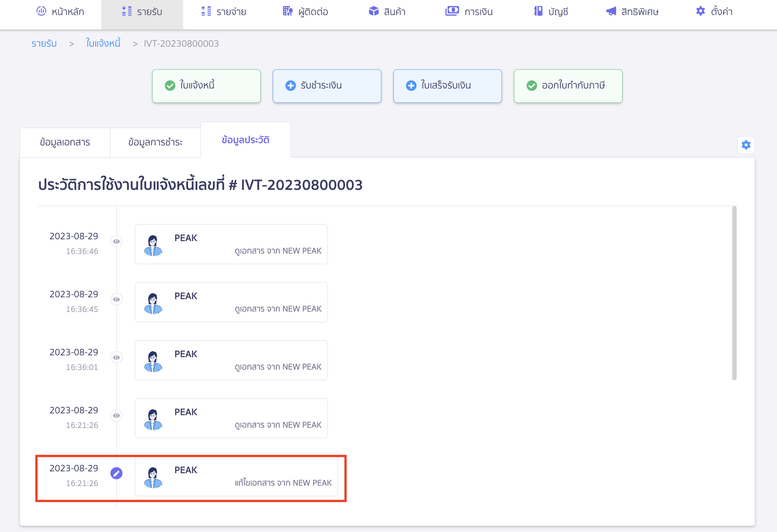Click the PEAK avatar in the 16:36:01 card

[153, 361]
